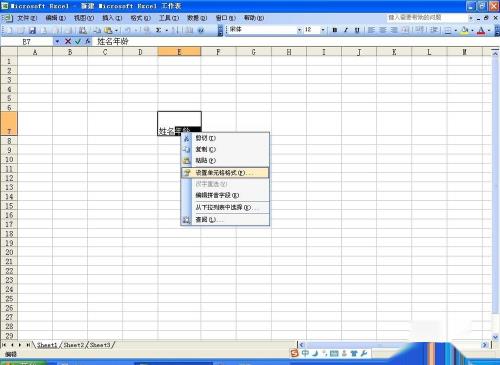Open the font name 宋体 dropdown

(x=299, y=30)
